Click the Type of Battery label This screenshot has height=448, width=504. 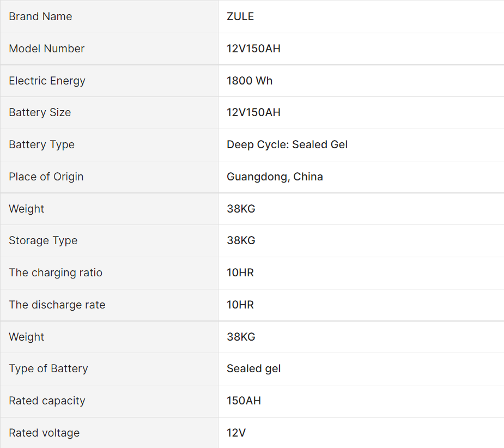click(48, 368)
